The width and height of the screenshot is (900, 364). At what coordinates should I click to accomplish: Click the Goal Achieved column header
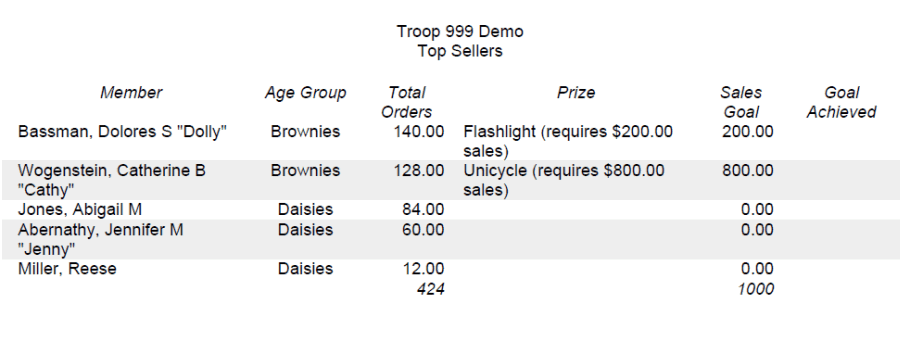pos(841,102)
